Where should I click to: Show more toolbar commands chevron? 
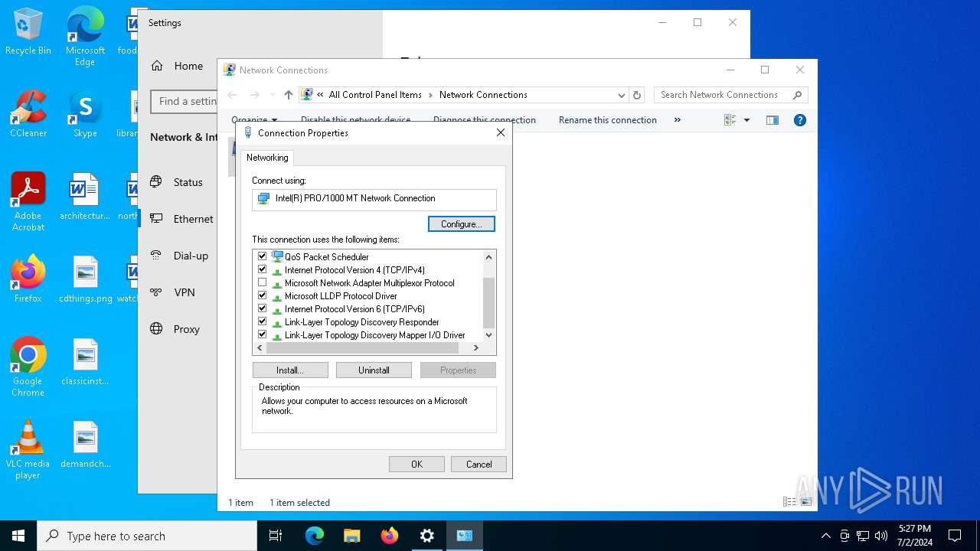pyautogui.click(x=677, y=120)
